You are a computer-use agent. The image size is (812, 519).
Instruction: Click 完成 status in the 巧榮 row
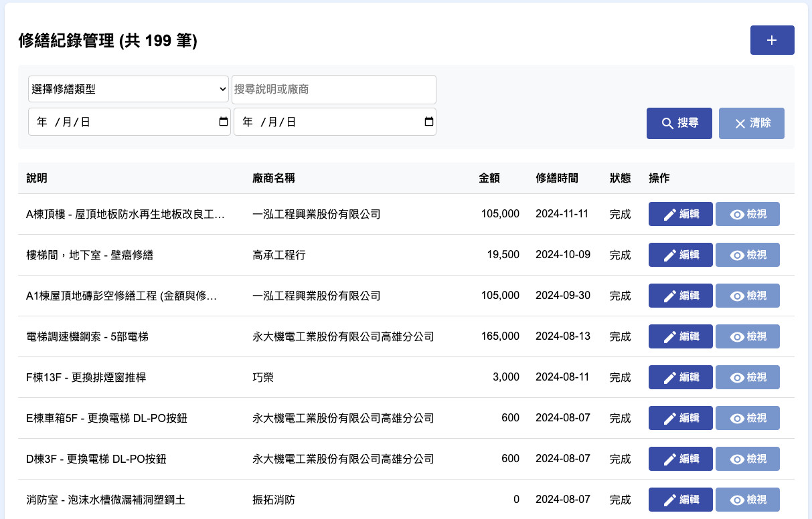coord(620,377)
